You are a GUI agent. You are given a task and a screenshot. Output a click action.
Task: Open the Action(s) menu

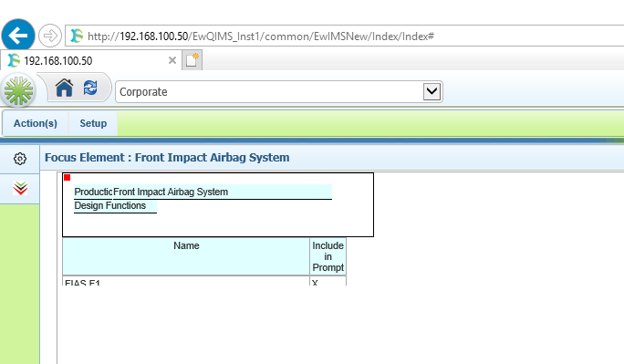[x=36, y=123]
